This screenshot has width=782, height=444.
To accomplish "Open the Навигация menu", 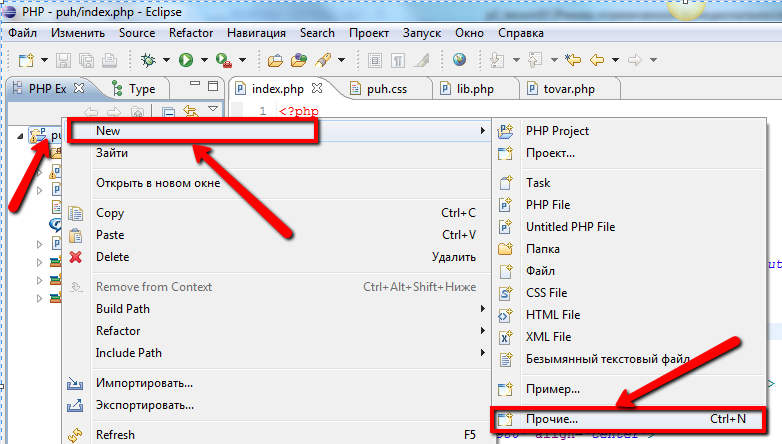I will point(256,33).
